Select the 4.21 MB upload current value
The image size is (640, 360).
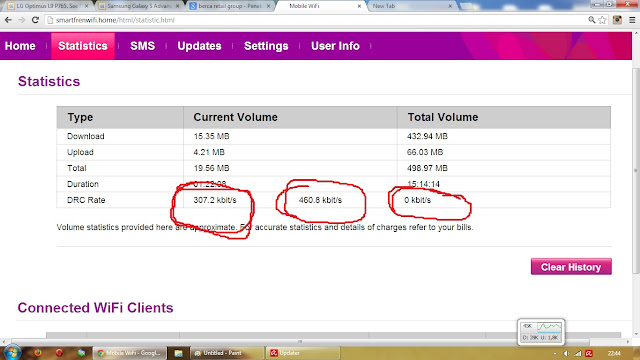(x=209, y=152)
